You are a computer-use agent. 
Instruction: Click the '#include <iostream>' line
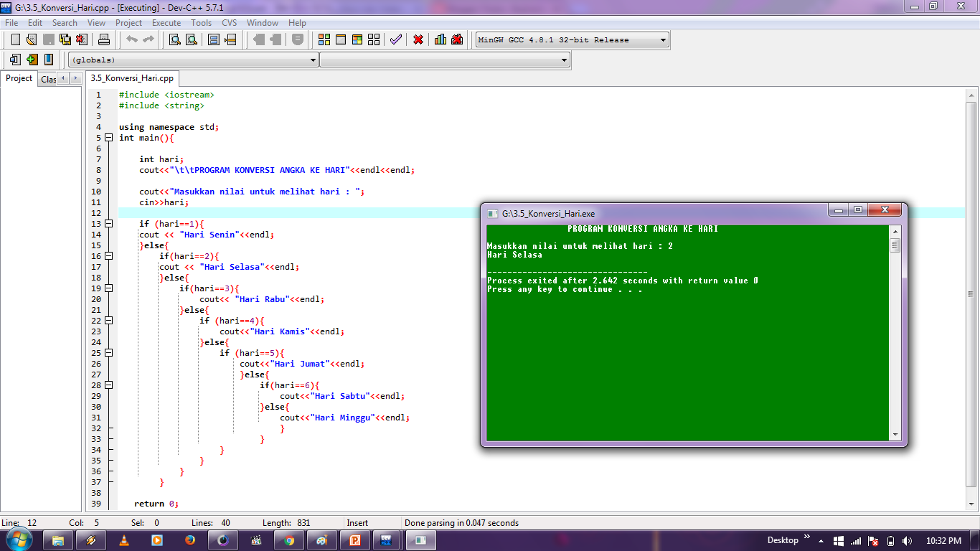(166, 95)
